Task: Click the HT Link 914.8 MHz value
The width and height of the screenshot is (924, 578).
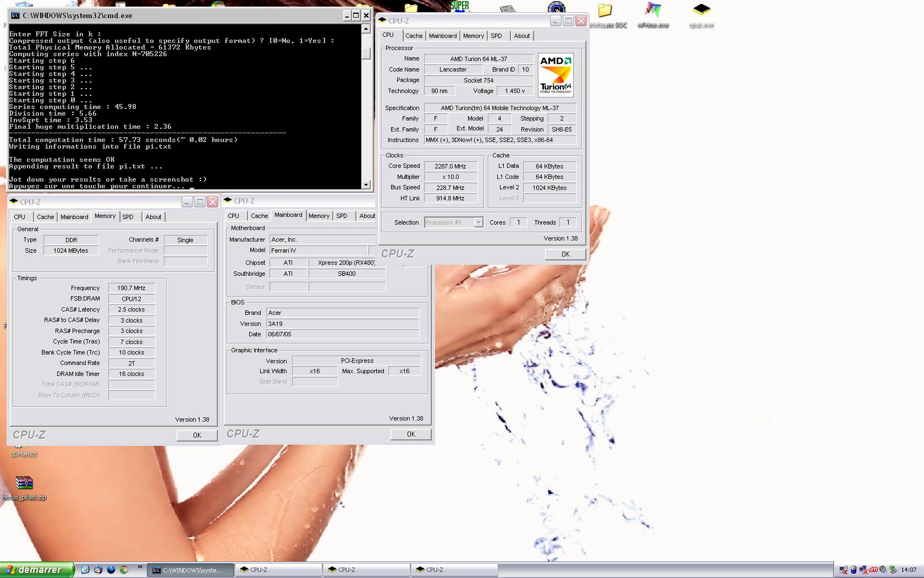Action: coord(450,198)
